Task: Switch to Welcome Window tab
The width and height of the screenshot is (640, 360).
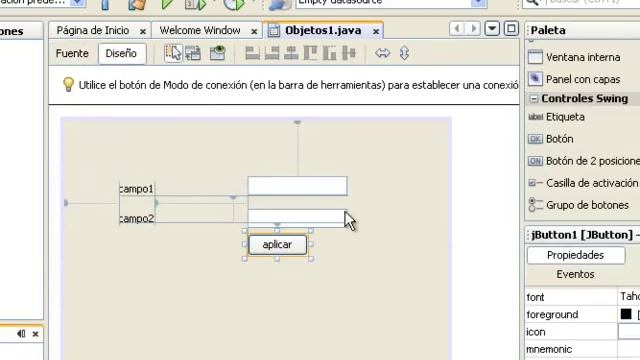Action: [200, 30]
